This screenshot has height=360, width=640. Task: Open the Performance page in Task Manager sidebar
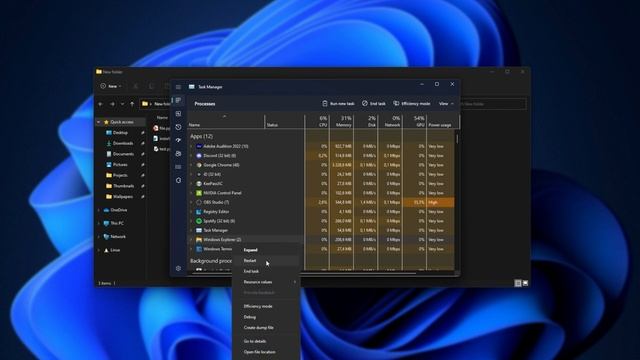178,113
